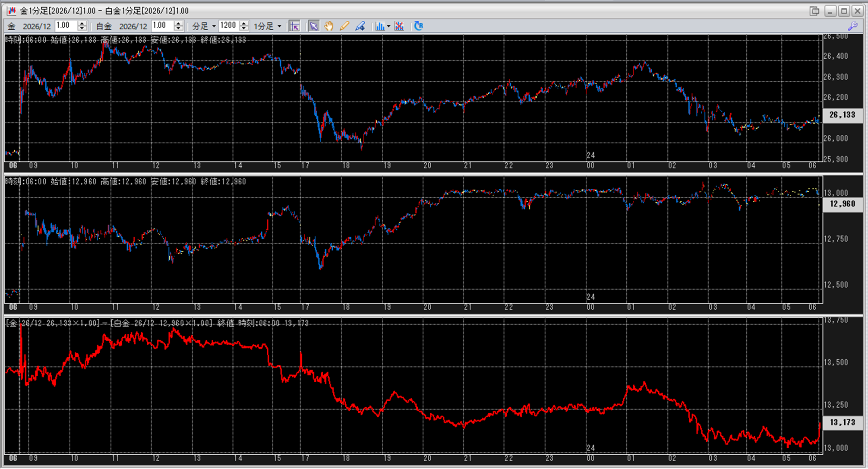Click the 1200 bar count field
Screen dimensions: 868x469
click(x=229, y=26)
